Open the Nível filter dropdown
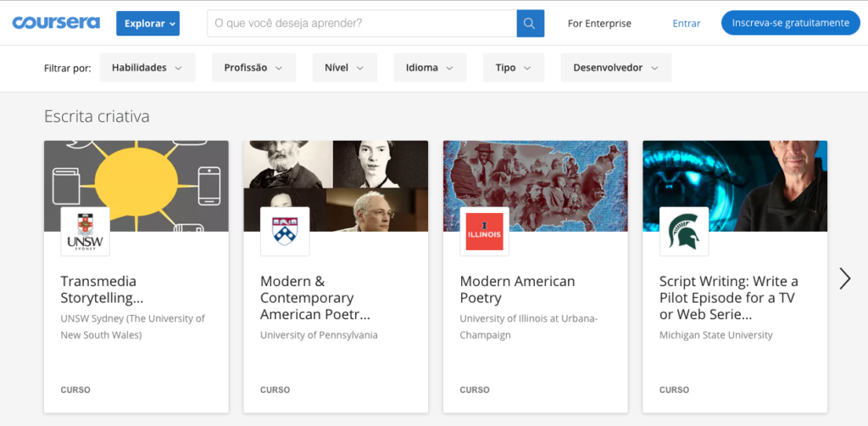The width and height of the screenshot is (868, 426). [x=344, y=68]
